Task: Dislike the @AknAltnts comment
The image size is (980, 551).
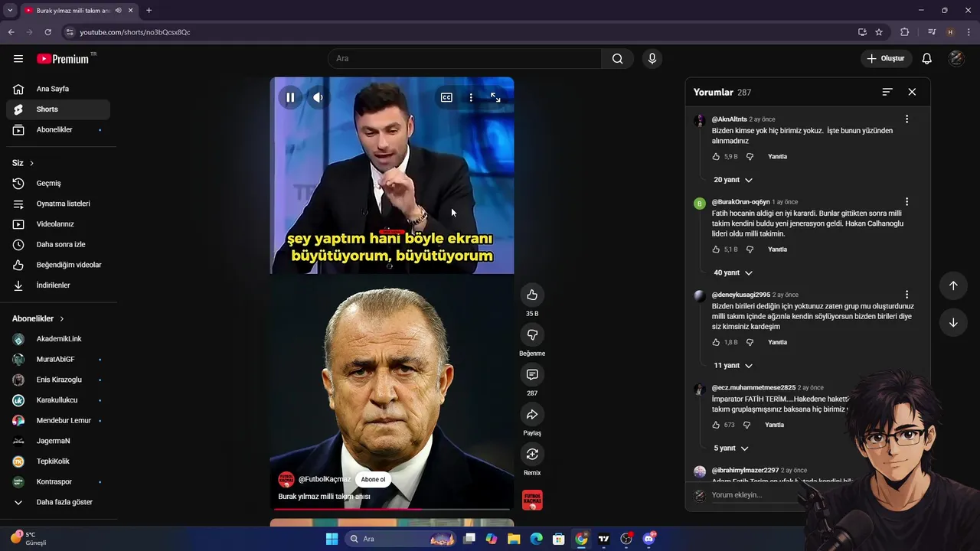Action: 750,156
